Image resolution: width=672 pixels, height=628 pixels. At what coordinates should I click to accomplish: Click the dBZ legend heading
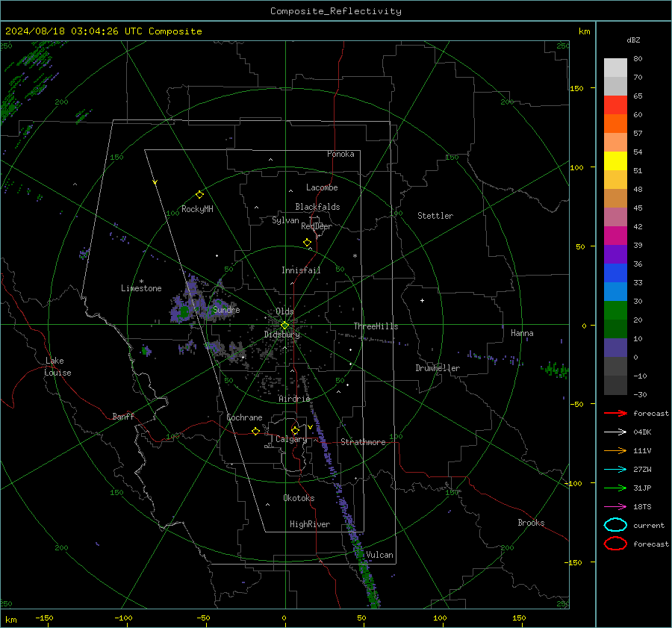click(633, 40)
